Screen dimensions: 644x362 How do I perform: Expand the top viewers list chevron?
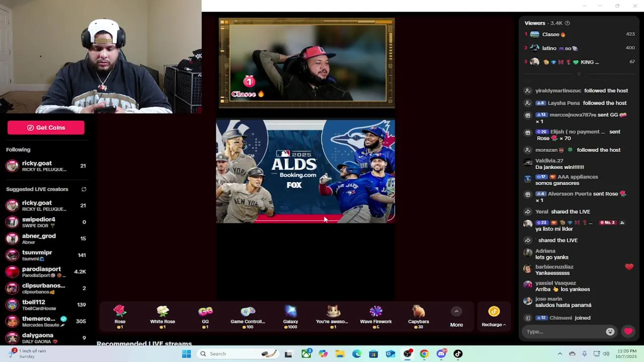coord(579,73)
